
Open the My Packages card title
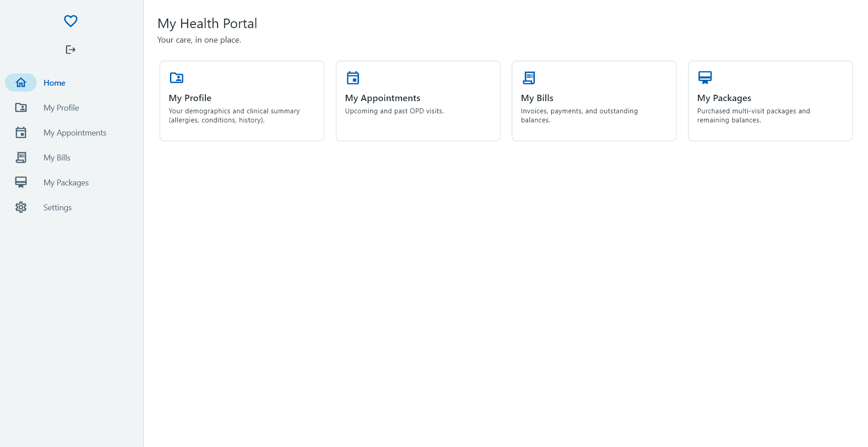coord(724,98)
